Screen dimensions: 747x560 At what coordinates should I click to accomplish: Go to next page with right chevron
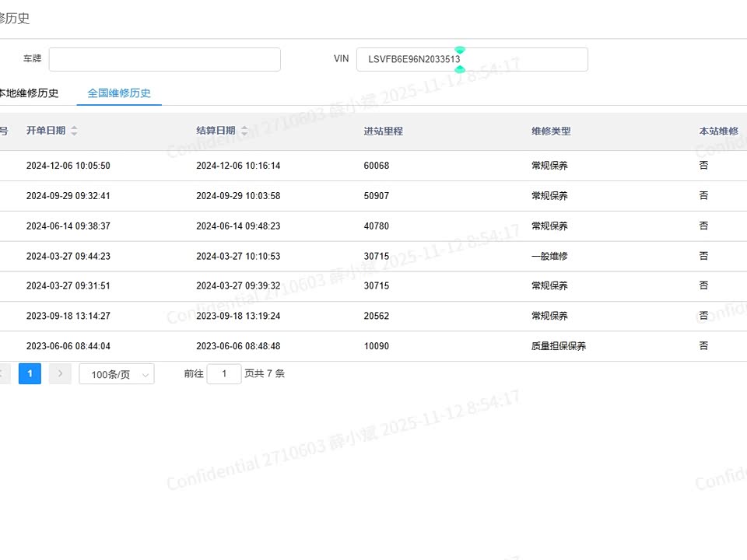pyautogui.click(x=60, y=374)
